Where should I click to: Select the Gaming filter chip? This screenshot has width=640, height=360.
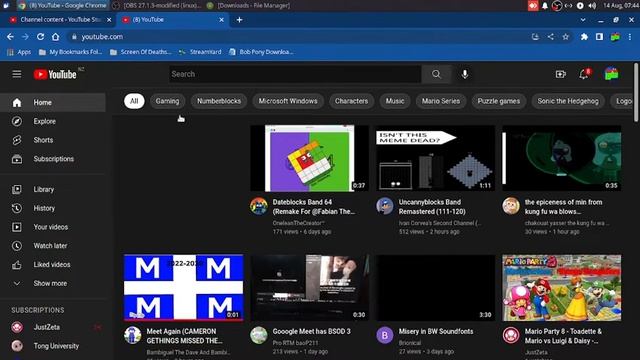pyautogui.click(x=167, y=101)
